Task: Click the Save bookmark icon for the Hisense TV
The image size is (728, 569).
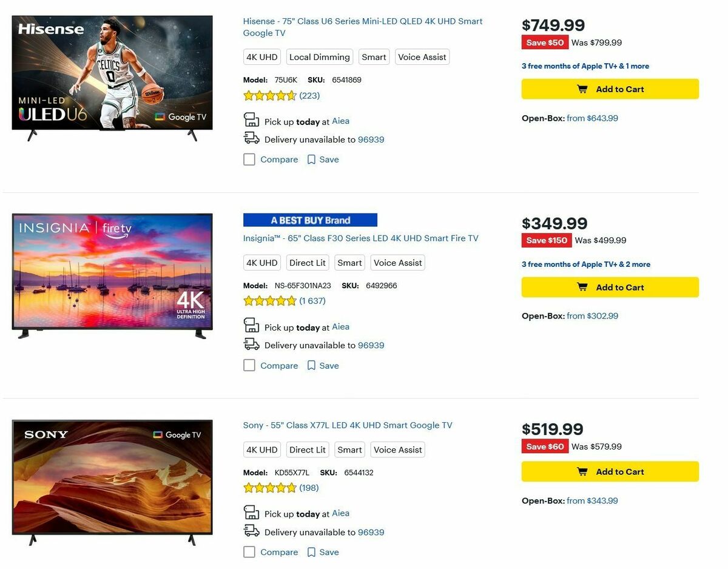Action: (x=313, y=159)
